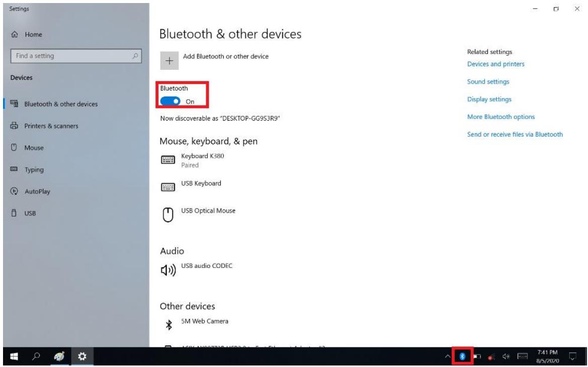The width and height of the screenshot is (588, 367).
Task: Click the Bluetooth icon in system tray
Action: [463, 356]
